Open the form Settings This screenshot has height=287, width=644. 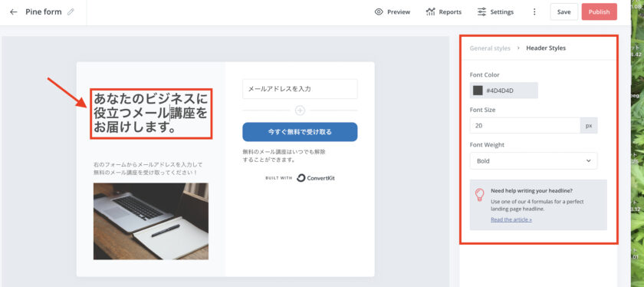496,12
